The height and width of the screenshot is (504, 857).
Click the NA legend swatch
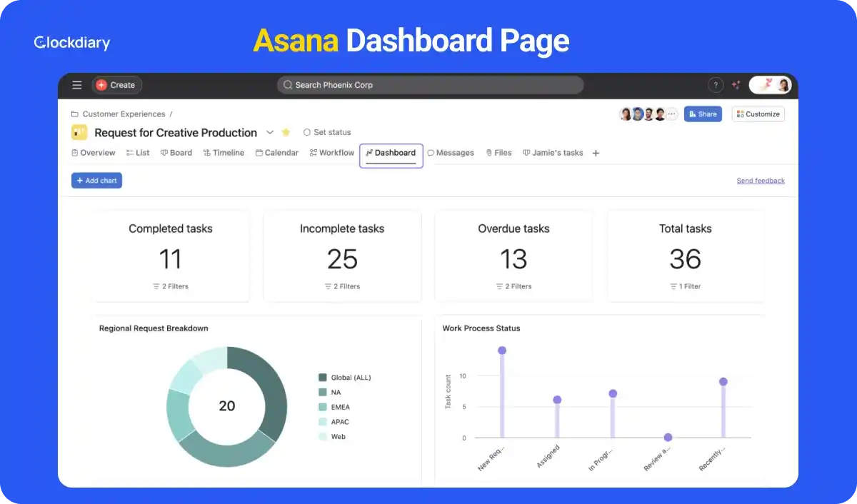(x=323, y=392)
